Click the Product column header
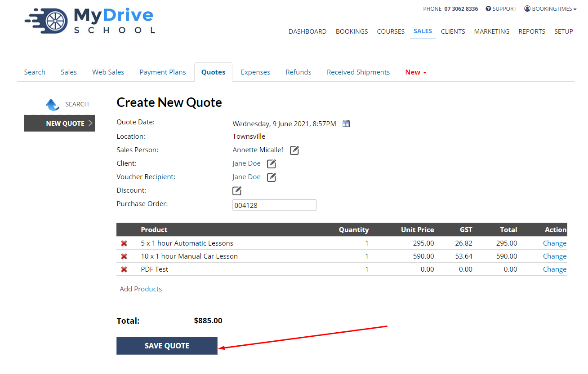The height and width of the screenshot is (374, 588). pyautogui.click(x=154, y=230)
